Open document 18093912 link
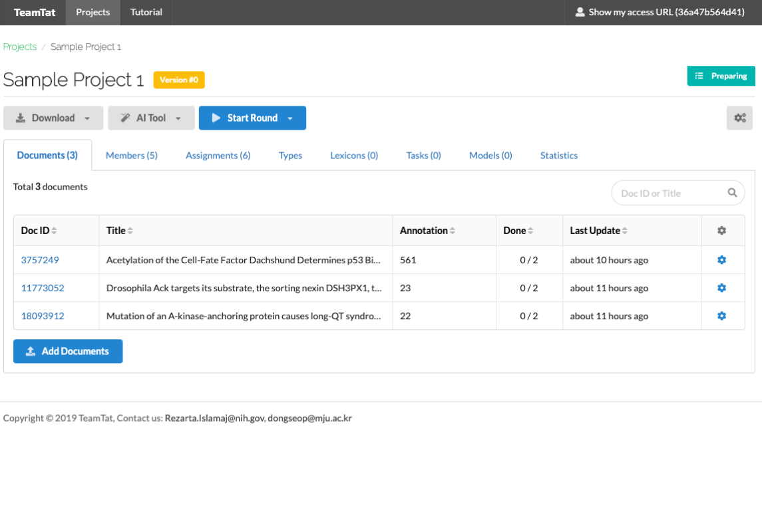This screenshot has width=762, height=532. (x=43, y=315)
